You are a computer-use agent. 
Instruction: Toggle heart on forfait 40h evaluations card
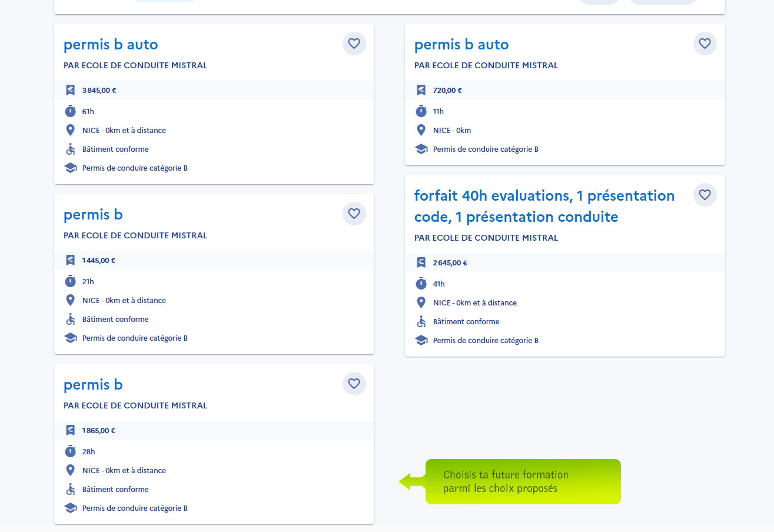pos(705,195)
